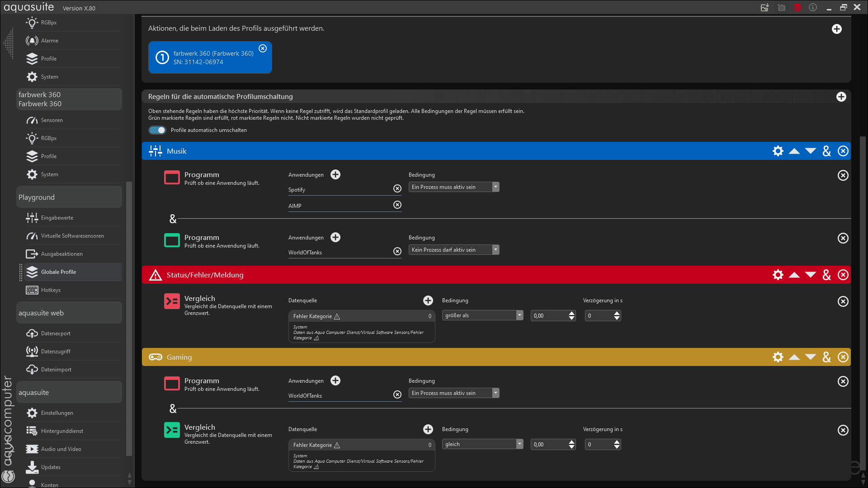Add application to first Musik Programm condition
The width and height of the screenshot is (868, 488).
click(x=335, y=174)
